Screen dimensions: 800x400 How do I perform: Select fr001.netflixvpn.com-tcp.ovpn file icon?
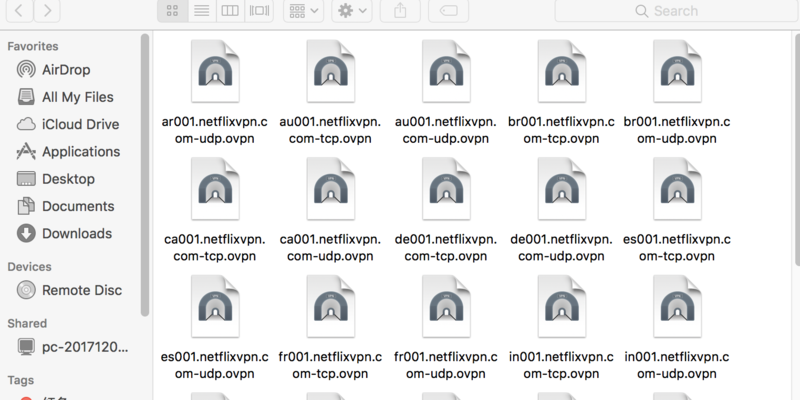[x=331, y=307]
